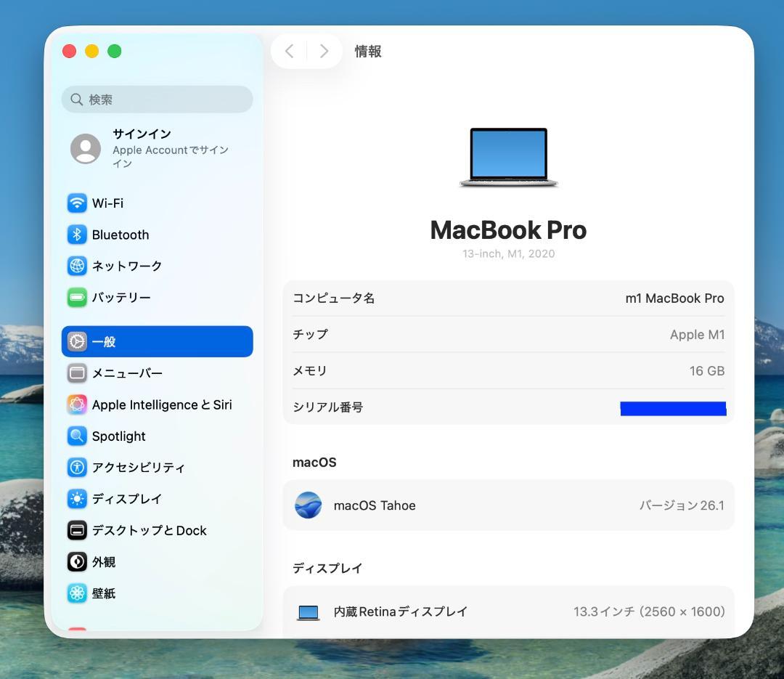Select the Spotlight magnifying glass icon
Screen dimensions: 784x679
(x=76, y=436)
